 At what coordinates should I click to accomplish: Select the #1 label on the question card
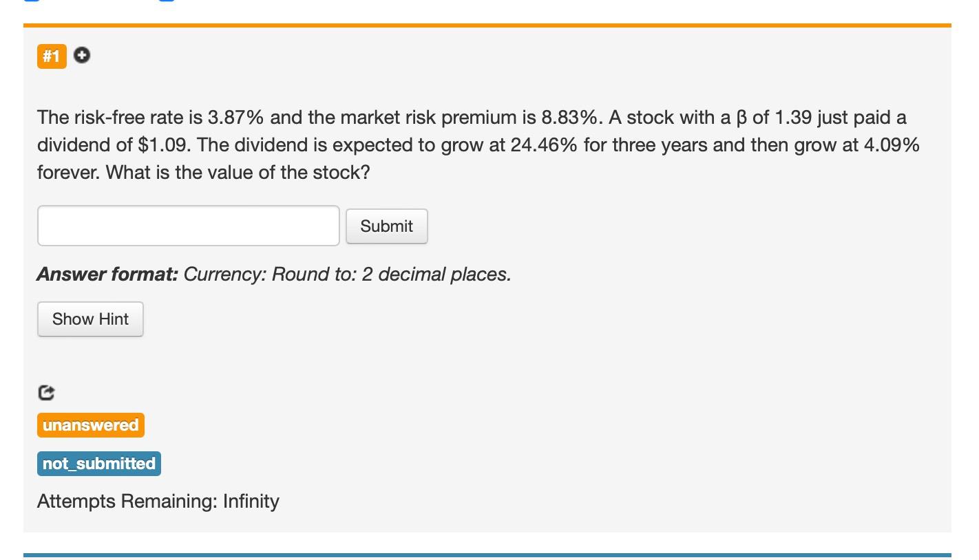(51, 56)
